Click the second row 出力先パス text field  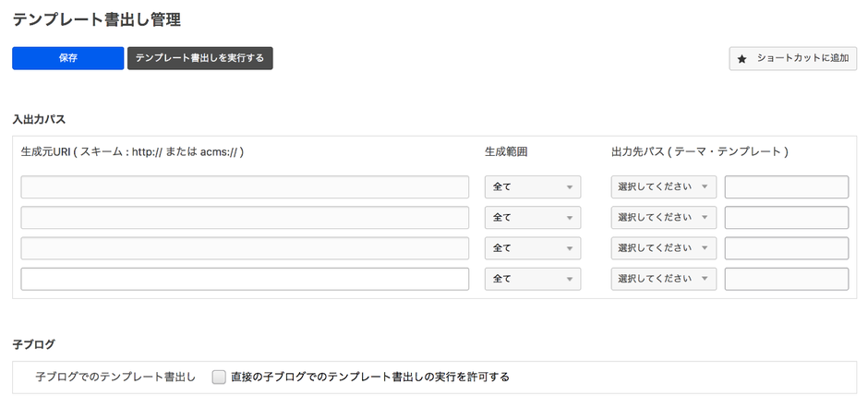[786, 218]
